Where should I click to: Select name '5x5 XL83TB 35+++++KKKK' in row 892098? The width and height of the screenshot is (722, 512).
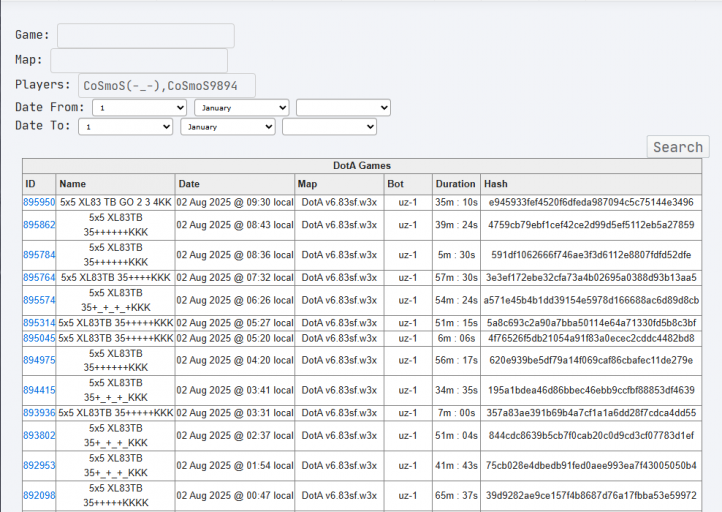coord(116,495)
